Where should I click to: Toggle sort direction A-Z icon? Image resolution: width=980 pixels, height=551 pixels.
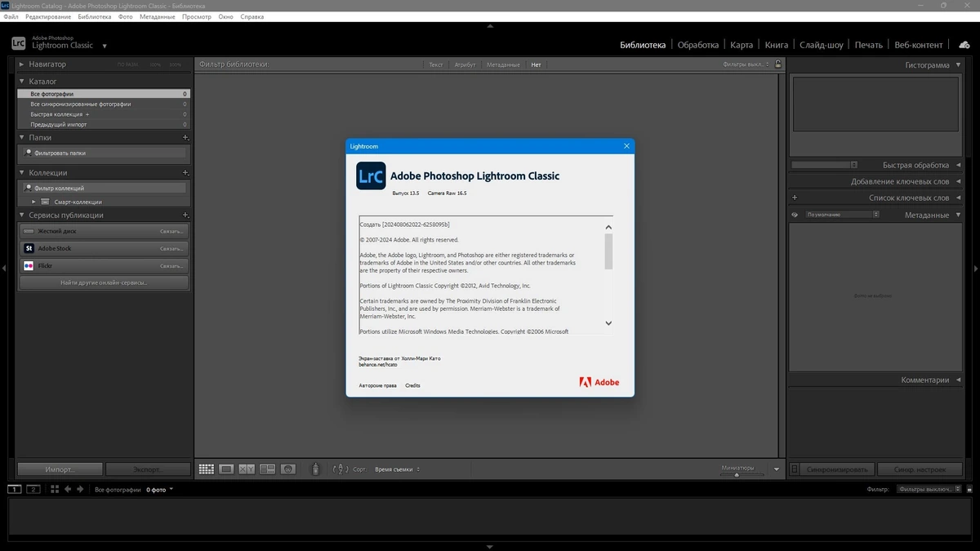[x=341, y=469]
